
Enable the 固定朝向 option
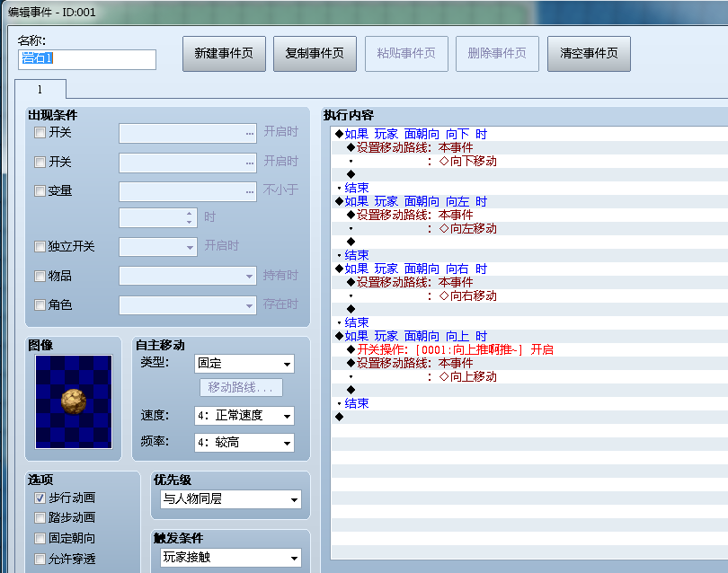click(40, 538)
